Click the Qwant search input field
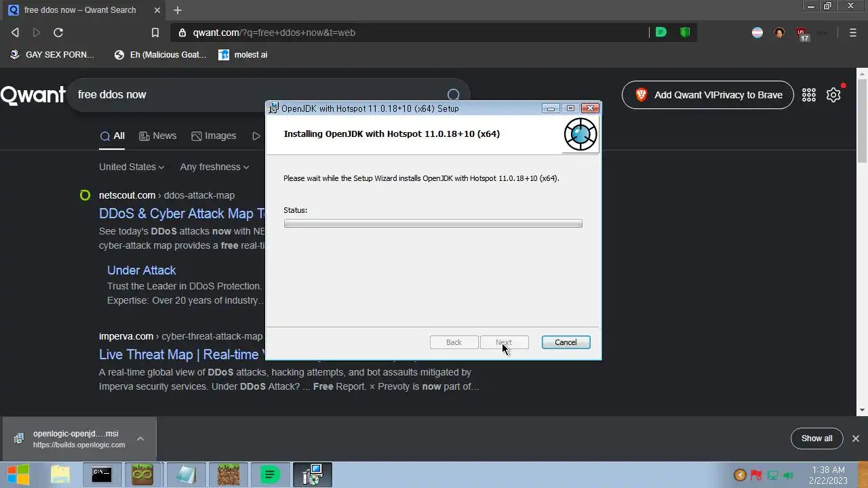 coord(258,95)
